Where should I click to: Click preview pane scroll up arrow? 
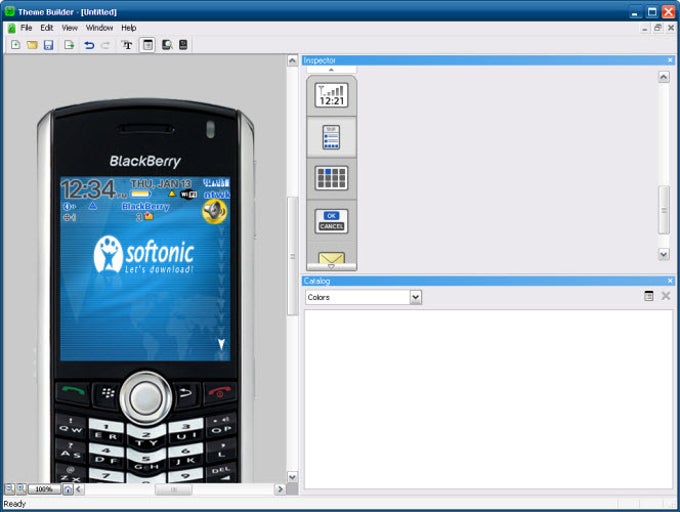pos(292,61)
